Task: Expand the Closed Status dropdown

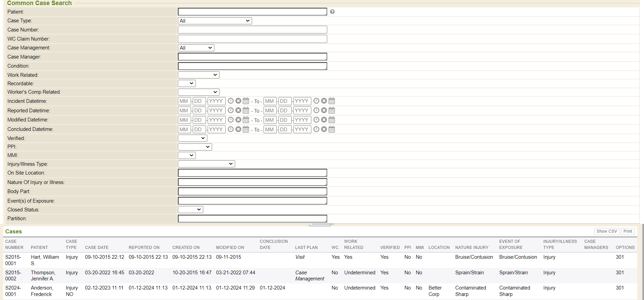Action: pos(190,210)
